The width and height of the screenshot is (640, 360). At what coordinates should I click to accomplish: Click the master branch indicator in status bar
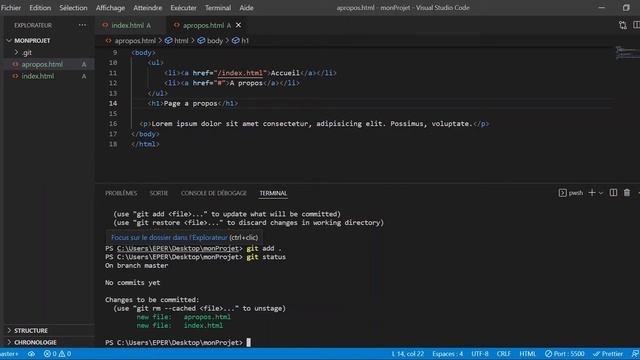9,354
